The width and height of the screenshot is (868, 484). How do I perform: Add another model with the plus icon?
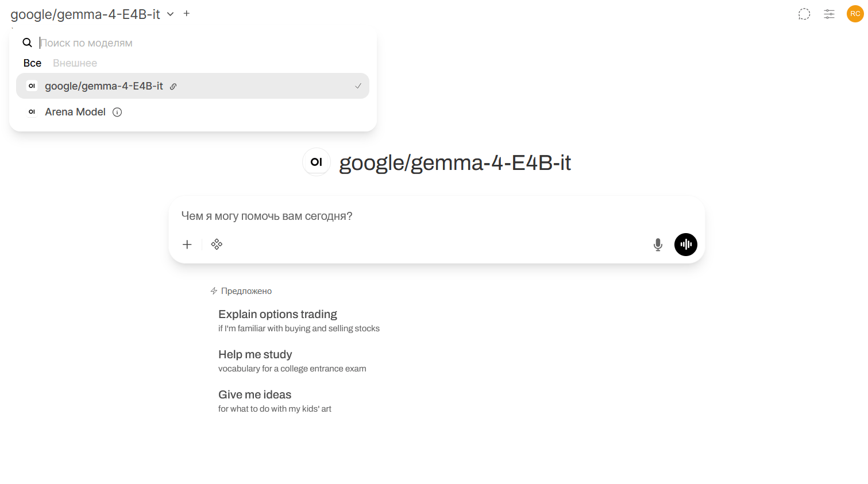point(187,13)
